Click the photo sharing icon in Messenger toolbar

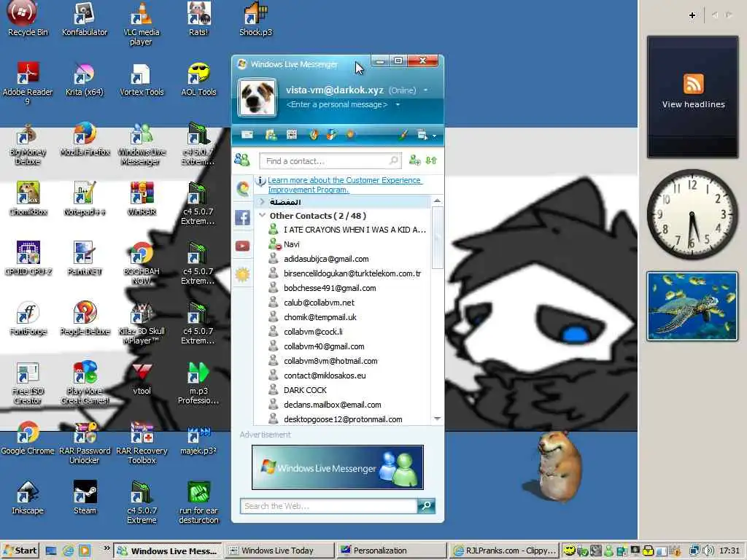pyautogui.click(x=271, y=135)
